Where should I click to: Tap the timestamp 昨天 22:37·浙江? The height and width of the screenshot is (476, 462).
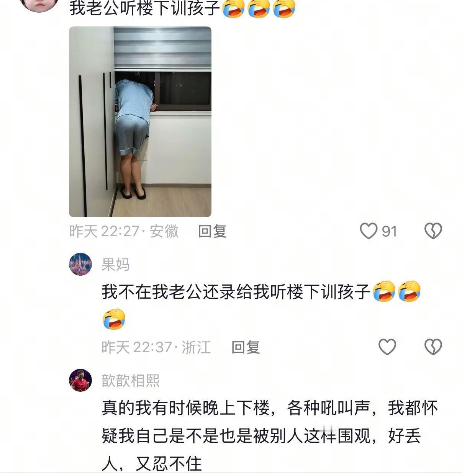click(x=156, y=347)
